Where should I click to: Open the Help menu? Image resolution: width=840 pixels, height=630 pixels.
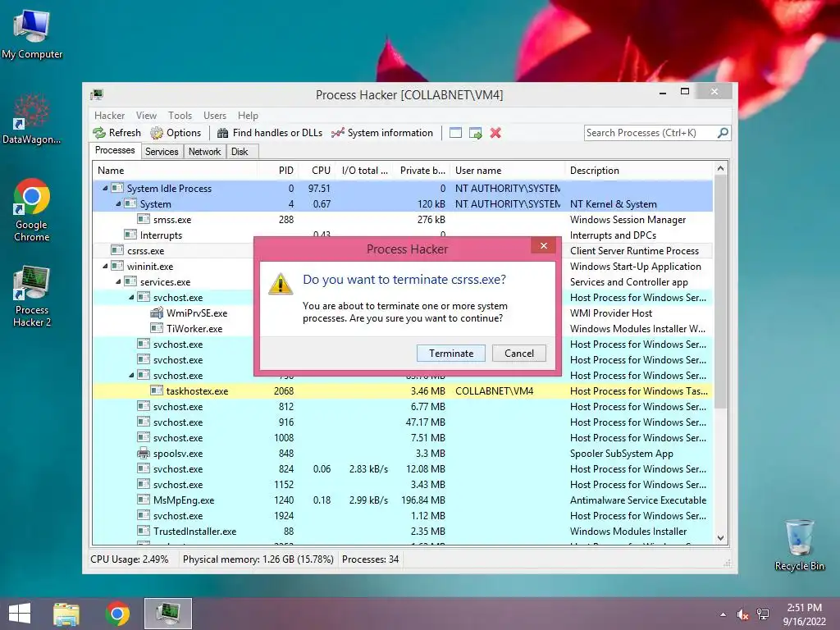pos(248,115)
